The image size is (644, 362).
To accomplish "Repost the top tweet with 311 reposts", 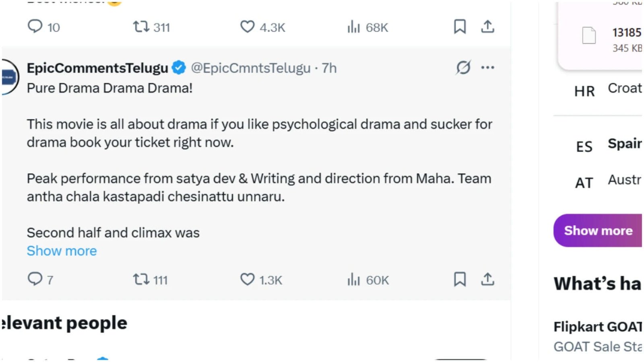I will pos(151,27).
